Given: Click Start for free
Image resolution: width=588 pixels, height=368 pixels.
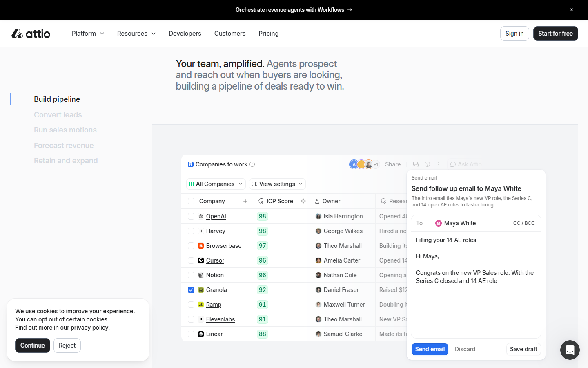Looking at the screenshot, I should click(x=556, y=34).
